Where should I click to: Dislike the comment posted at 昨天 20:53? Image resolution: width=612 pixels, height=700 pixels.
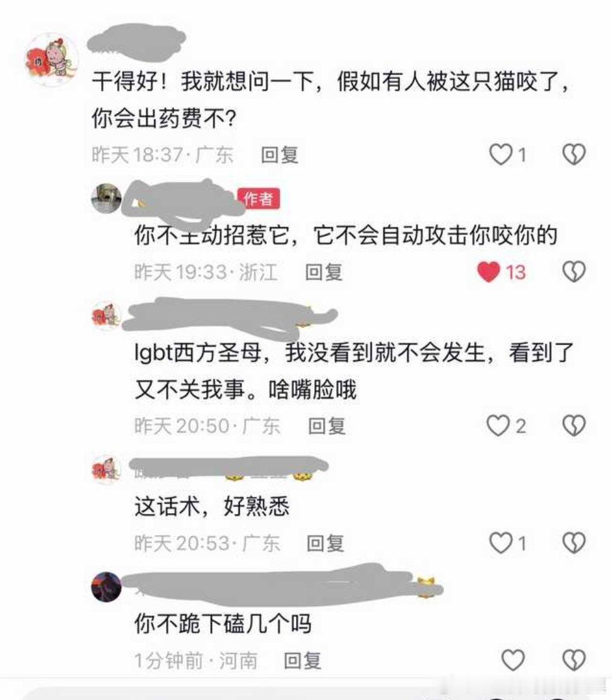pyautogui.click(x=574, y=543)
